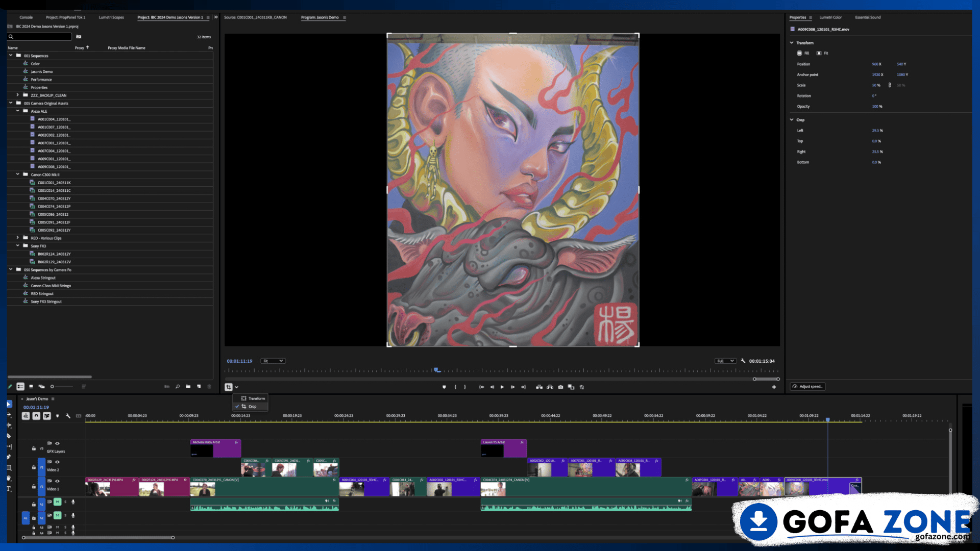The image size is (980, 551).
Task: Click the Adjust speed button
Action: click(x=807, y=386)
